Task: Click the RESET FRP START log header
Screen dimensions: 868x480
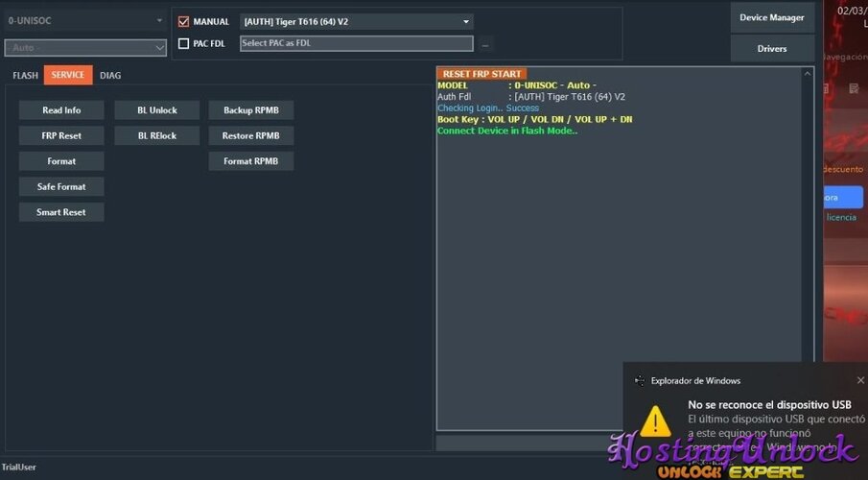Action: coord(481,74)
